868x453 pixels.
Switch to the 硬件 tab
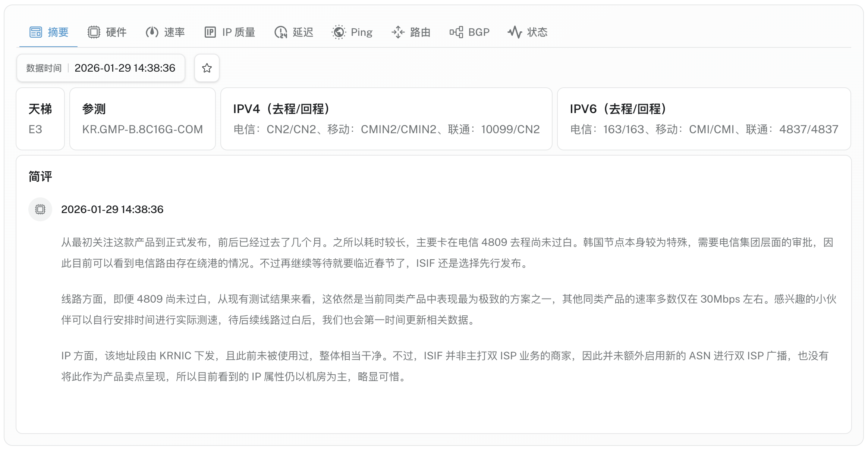point(116,32)
